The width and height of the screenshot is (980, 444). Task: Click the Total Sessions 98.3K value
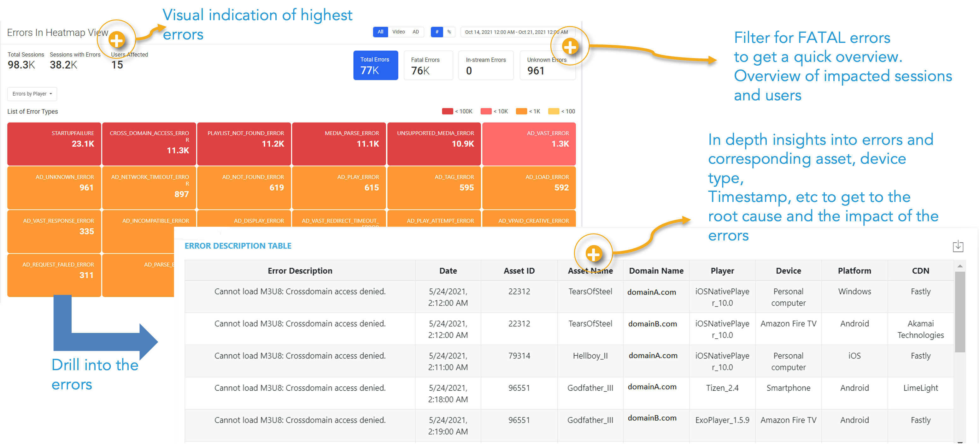(x=21, y=65)
